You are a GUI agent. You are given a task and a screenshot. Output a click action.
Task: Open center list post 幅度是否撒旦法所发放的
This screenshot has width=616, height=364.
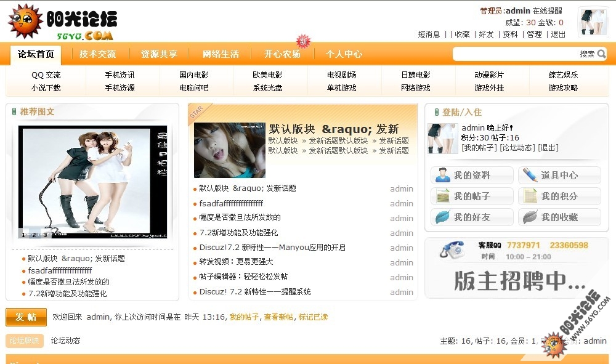click(240, 217)
